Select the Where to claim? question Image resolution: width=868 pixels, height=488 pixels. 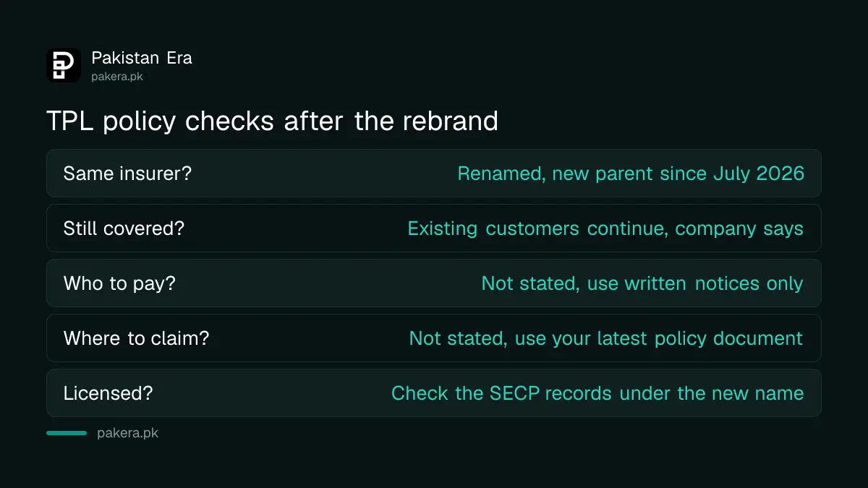tap(136, 338)
